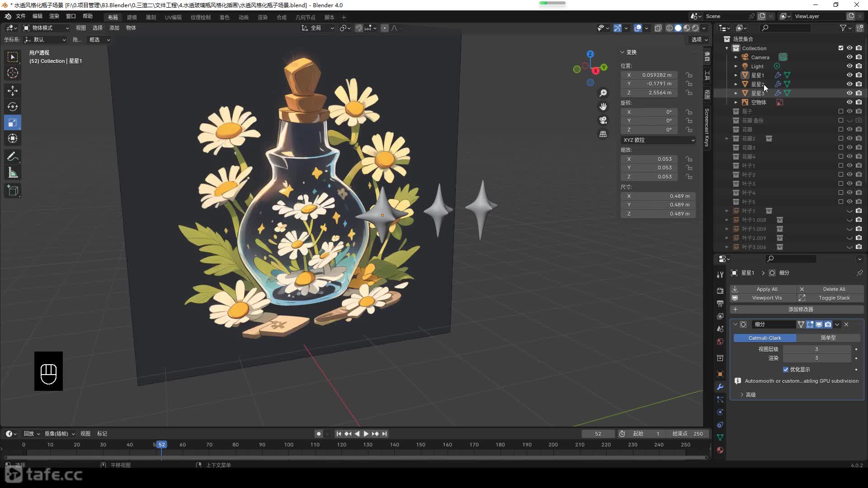Image resolution: width=868 pixels, height=488 pixels.
Task: Select the 3D cursor tool
Action: coord(13,73)
